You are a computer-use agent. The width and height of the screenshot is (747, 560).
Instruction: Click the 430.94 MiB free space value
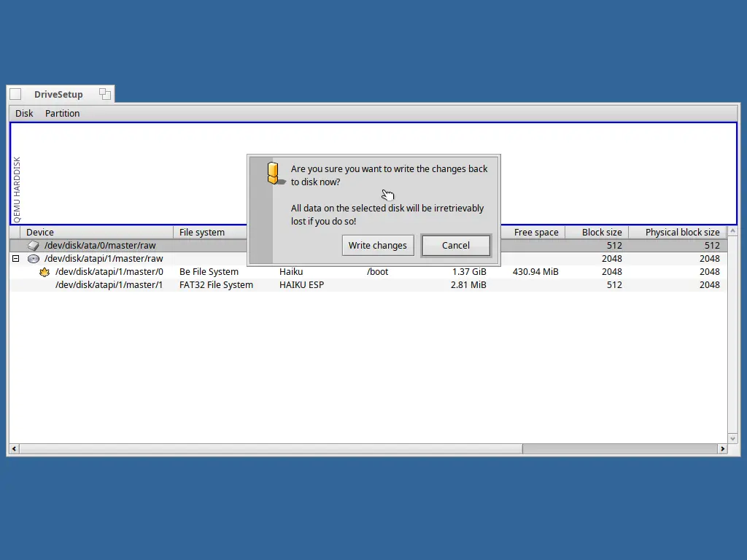535,272
